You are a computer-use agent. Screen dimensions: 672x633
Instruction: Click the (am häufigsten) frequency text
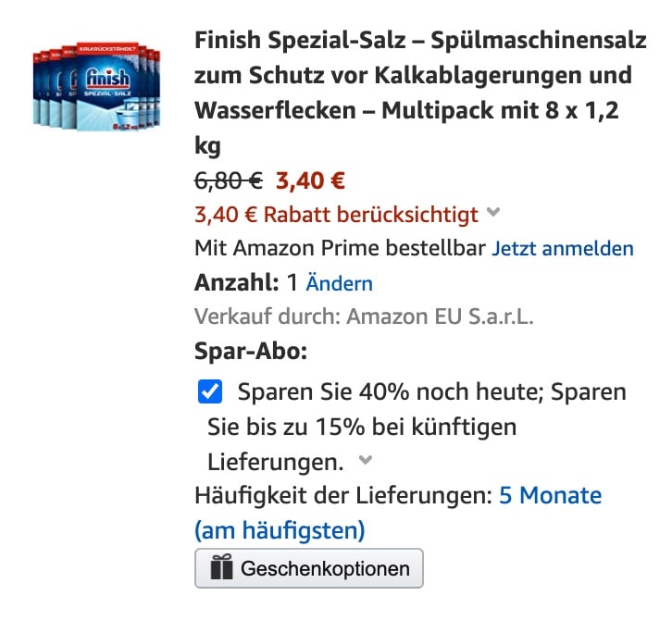coord(280,530)
